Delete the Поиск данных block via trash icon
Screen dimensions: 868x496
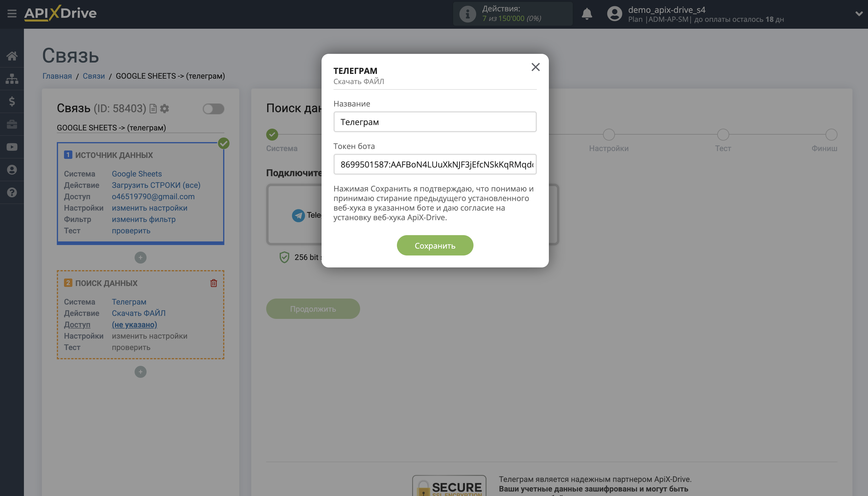click(x=214, y=283)
